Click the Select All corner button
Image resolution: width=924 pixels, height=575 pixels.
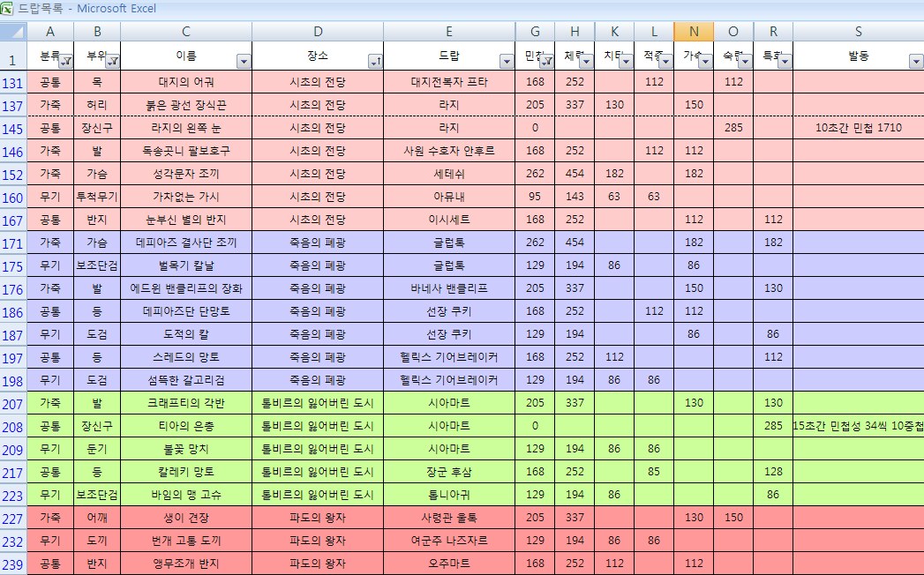[13, 32]
